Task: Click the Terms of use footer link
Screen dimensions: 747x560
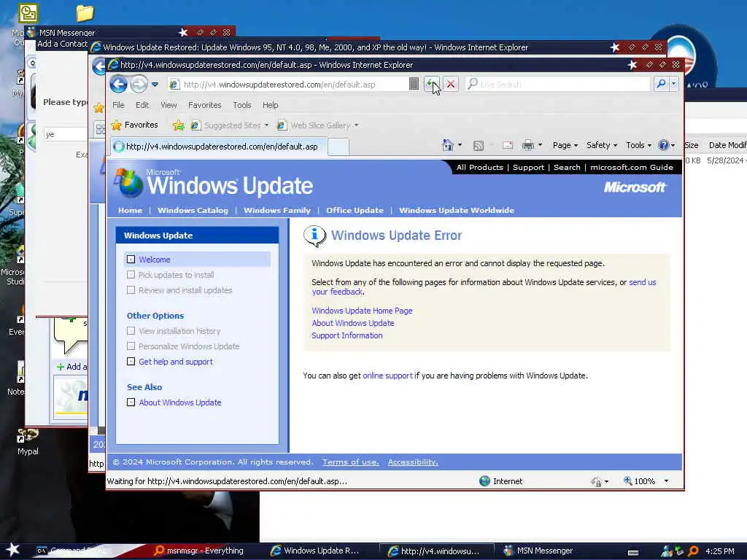Action: [x=351, y=462]
